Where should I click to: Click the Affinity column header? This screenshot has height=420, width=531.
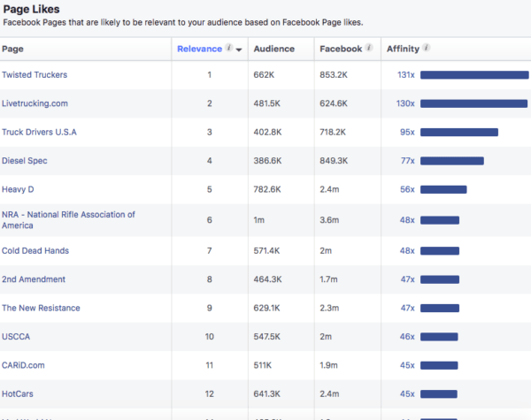(403, 49)
